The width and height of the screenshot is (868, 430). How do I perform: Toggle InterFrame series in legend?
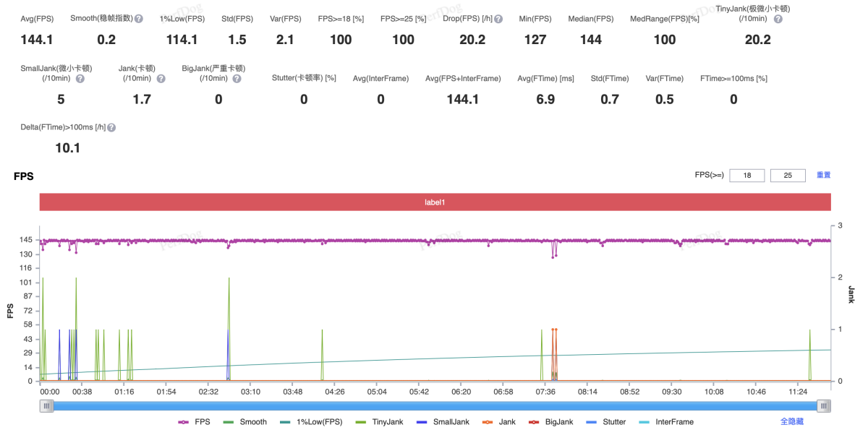click(666, 422)
